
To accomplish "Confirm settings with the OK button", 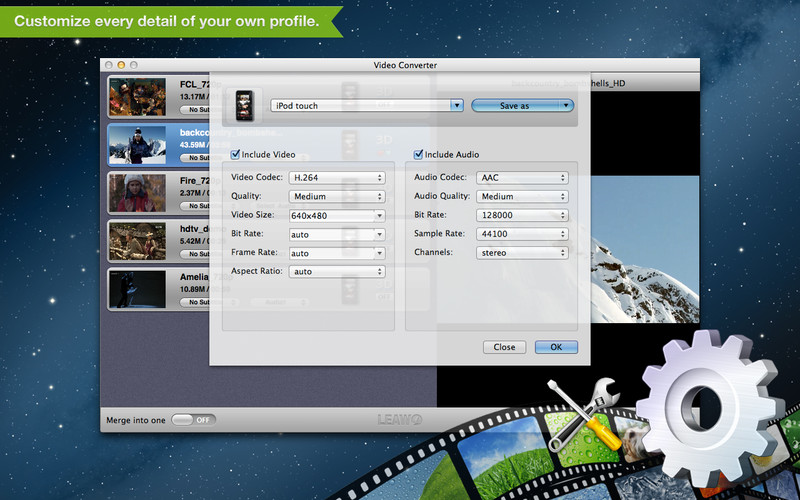I will coord(556,347).
